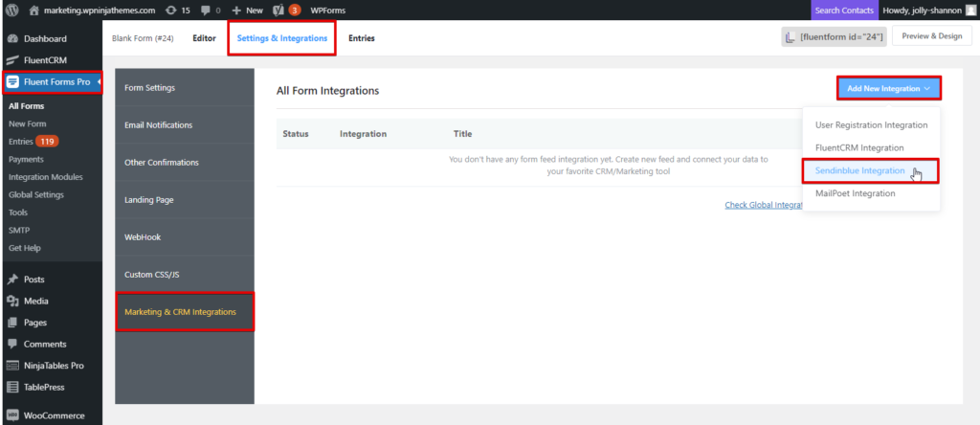
Task: Click the Pages sidebar icon
Action: tap(12, 323)
